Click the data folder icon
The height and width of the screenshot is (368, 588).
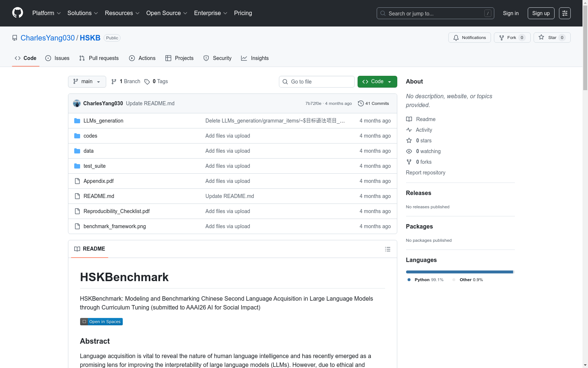click(x=77, y=151)
